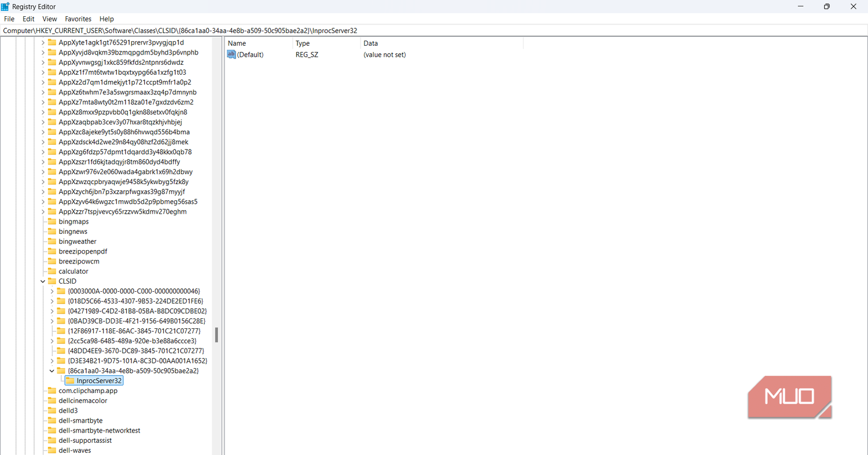Select the AppXzwr976v2e060wada4gabrk1x69h2dbwy key name
Image resolution: width=868 pixels, height=455 pixels.
(126, 172)
